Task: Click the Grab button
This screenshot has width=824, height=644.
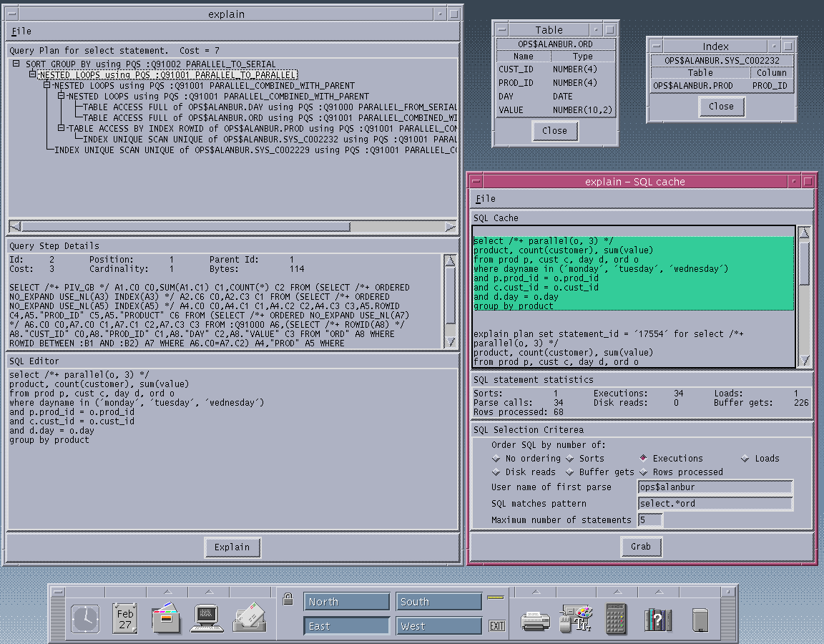Action: tap(641, 547)
